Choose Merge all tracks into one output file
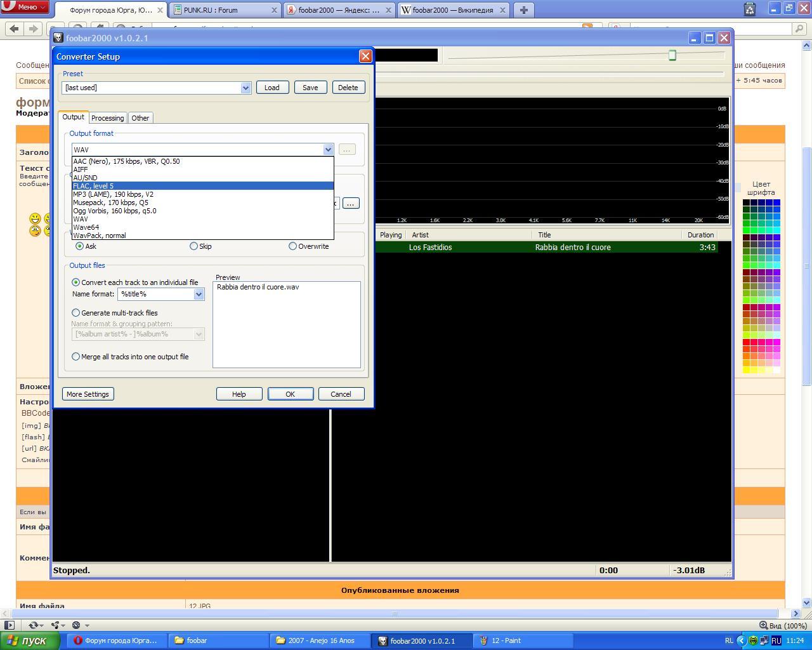Screen dimensions: 812x650 tap(76, 357)
